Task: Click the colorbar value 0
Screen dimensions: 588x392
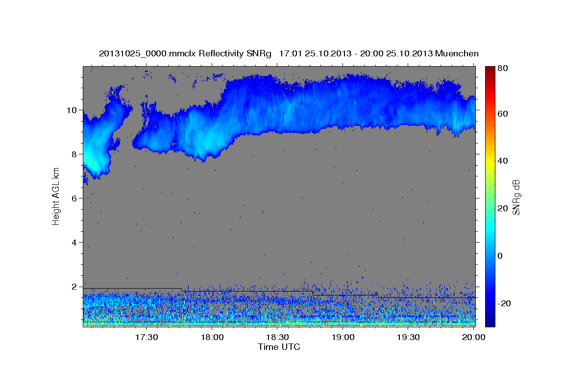Action: point(501,256)
